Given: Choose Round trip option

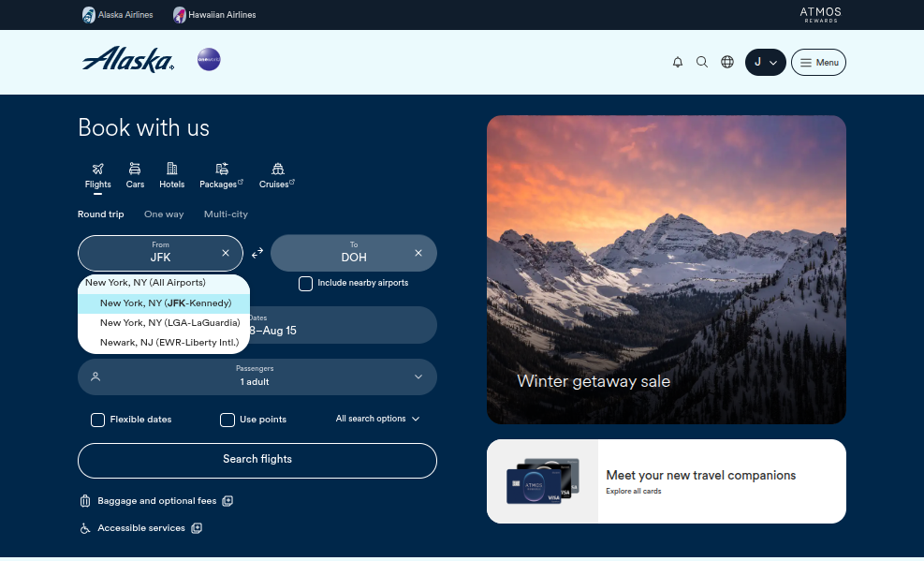Looking at the screenshot, I should 101,214.
